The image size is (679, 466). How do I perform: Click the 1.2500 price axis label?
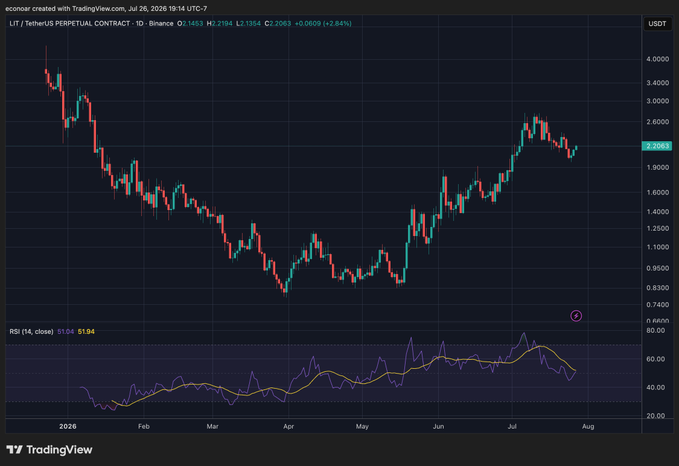click(x=657, y=228)
